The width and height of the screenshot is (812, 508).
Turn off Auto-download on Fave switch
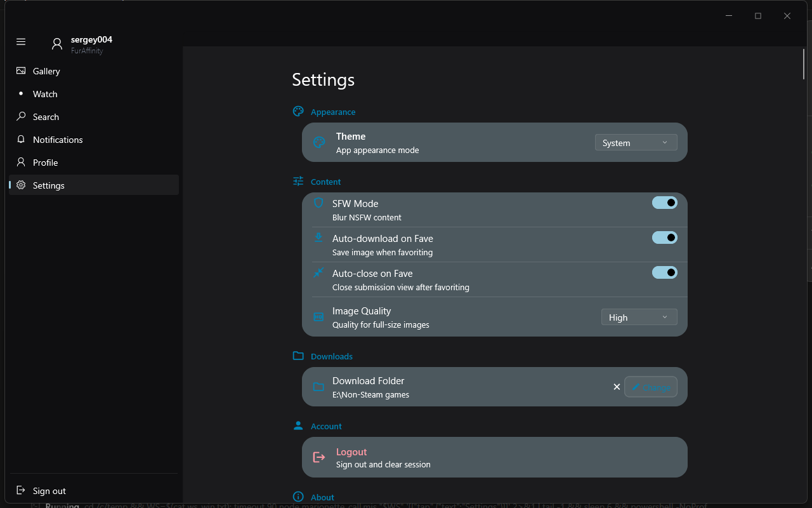point(665,237)
